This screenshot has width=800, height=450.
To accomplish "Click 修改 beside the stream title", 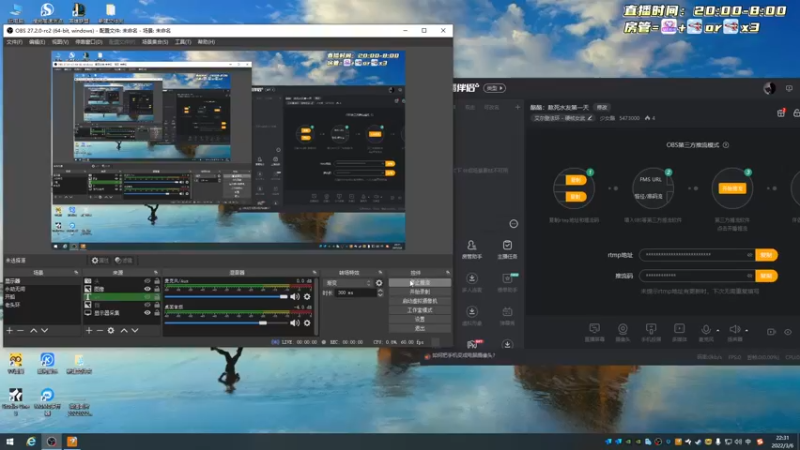I will pyautogui.click(x=602, y=107).
